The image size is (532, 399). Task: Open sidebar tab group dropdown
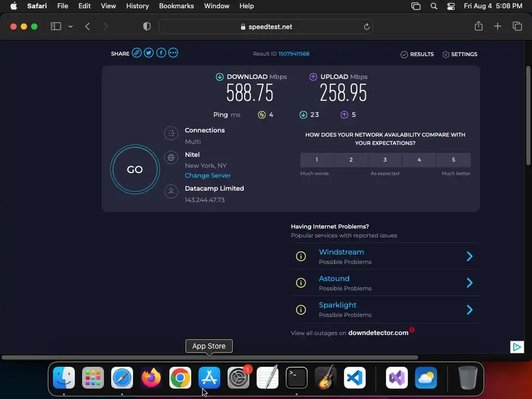click(x=70, y=26)
